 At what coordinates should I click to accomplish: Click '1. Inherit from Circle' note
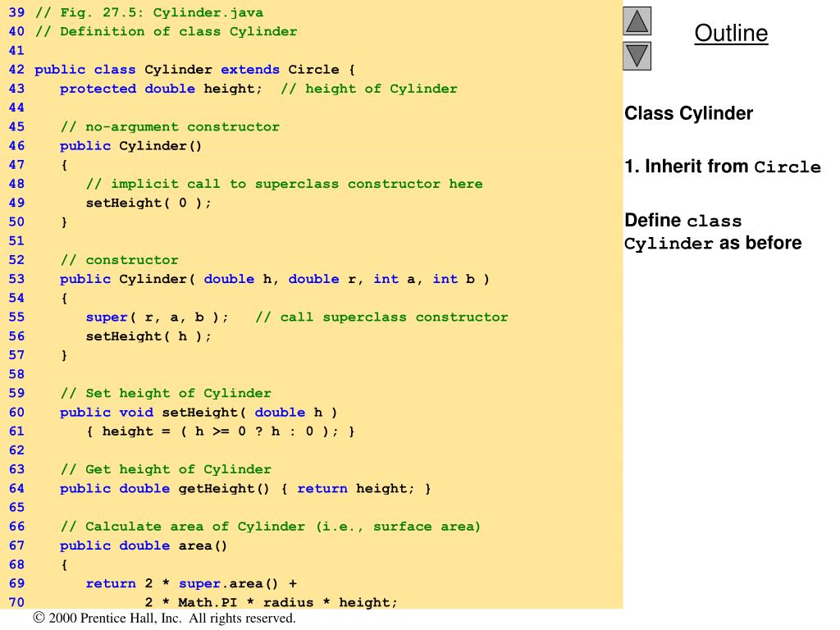723,167
